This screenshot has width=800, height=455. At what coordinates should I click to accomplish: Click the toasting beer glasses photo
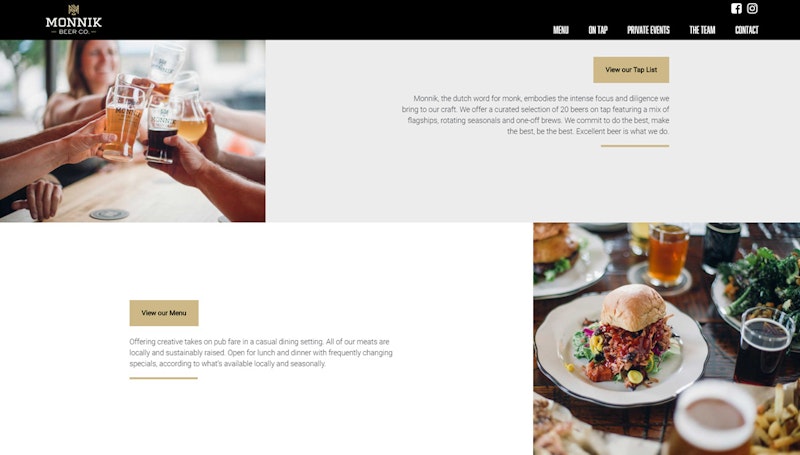tap(133, 131)
